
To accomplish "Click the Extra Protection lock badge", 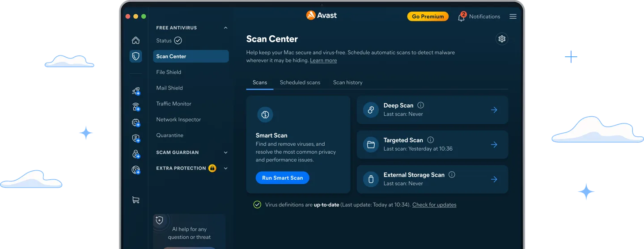I will click(x=212, y=169).
